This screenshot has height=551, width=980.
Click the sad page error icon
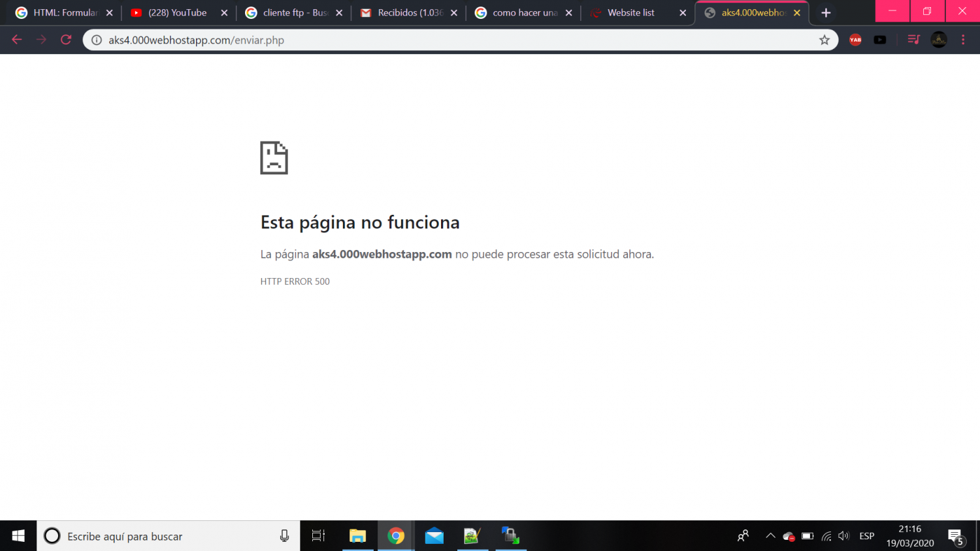pos(274,157)
